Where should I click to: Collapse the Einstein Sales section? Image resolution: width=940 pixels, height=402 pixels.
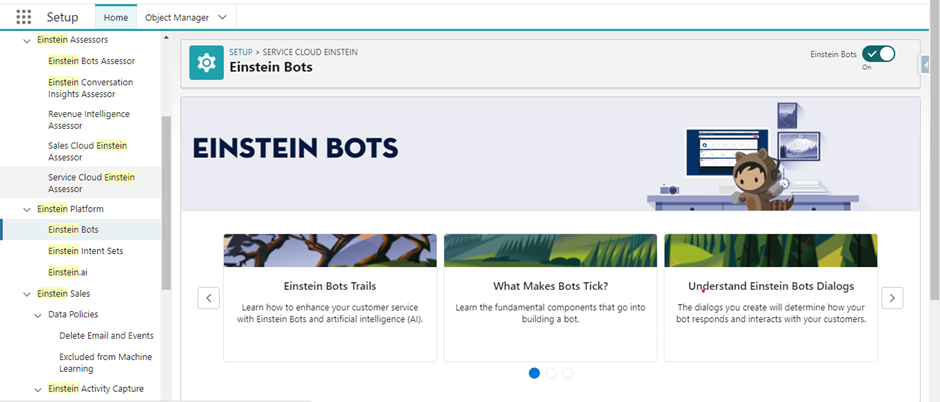(x=26, y=294)
